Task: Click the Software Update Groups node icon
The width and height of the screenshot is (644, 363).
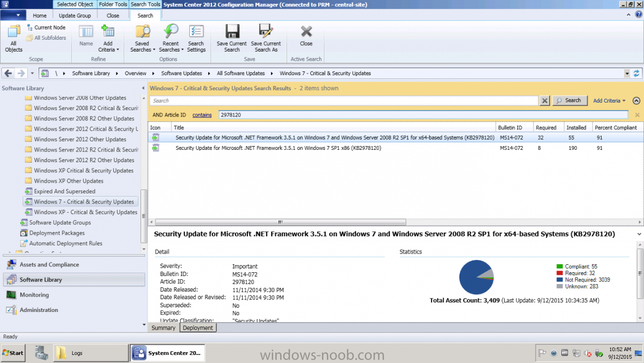Action: pyautogui.click(x=24, y=222)
